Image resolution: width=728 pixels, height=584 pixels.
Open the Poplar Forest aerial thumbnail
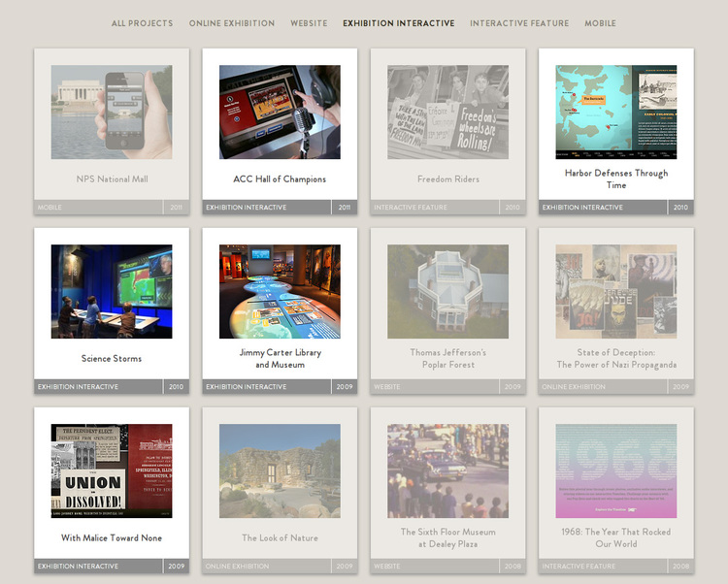click(447, 291)
